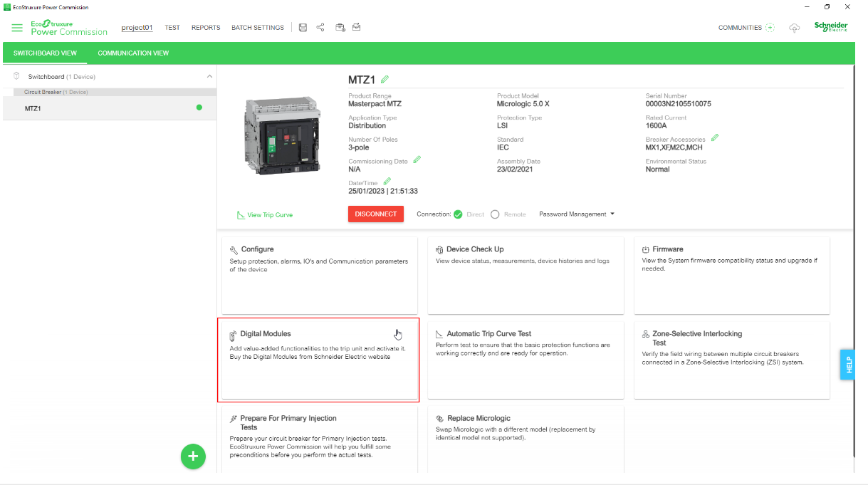Click the Firmware icon
This screenshot has width=868, height=485.
645,250
